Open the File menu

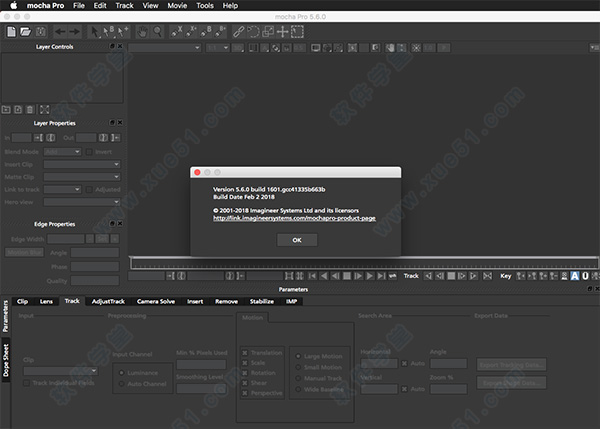click(x=79, y=6)
